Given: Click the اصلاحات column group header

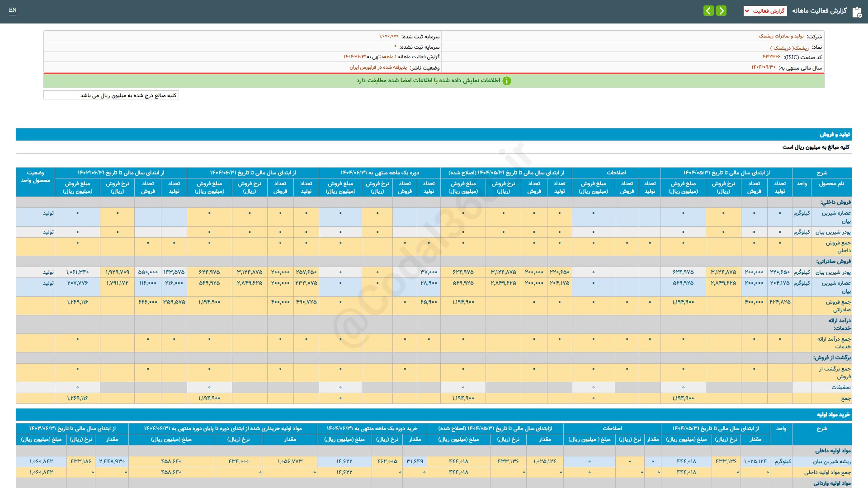Looking at the screenshot, I should 616,173.
